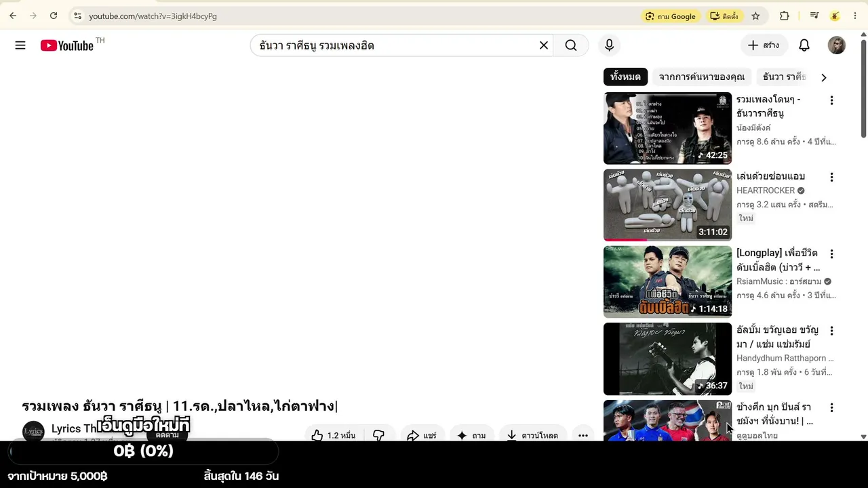Reload the page
Image resolution: width=868 pixels, height=488 pixels.
(x=54, y=16)
